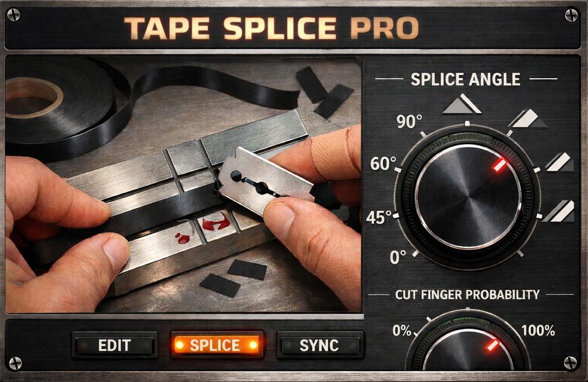Click the Splice Angle rotary knob
588x382 pixels.
click(x=468, y=197)
